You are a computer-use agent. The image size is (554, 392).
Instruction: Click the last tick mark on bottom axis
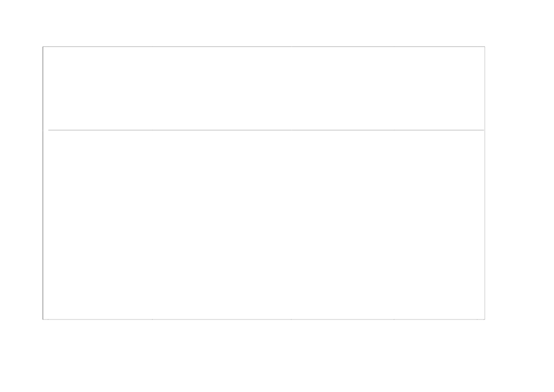(477, 319)
